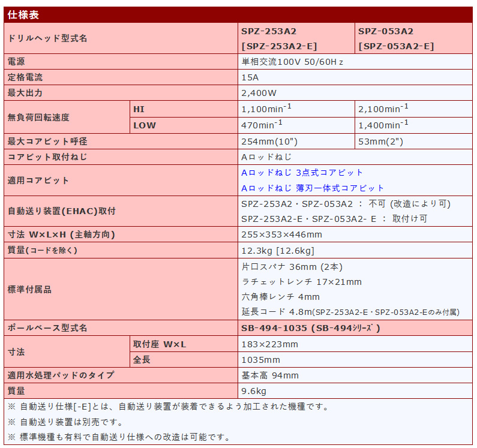
Task: Select the 1035mm value
Action: [261, 360]
